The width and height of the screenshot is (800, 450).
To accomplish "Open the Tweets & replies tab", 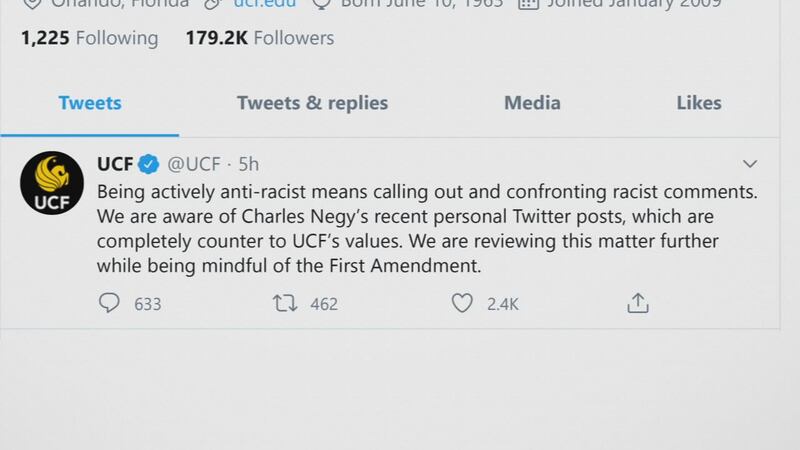I will pos(312,103).
